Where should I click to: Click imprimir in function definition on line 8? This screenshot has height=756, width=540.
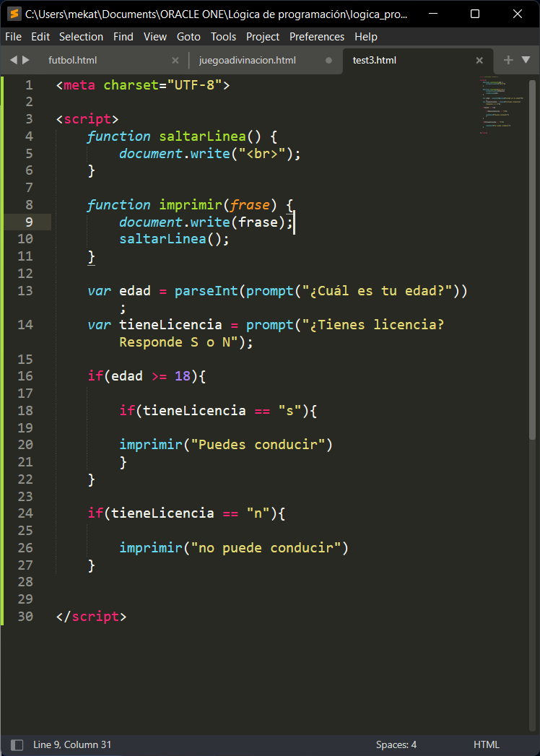(x=191, y=205)
